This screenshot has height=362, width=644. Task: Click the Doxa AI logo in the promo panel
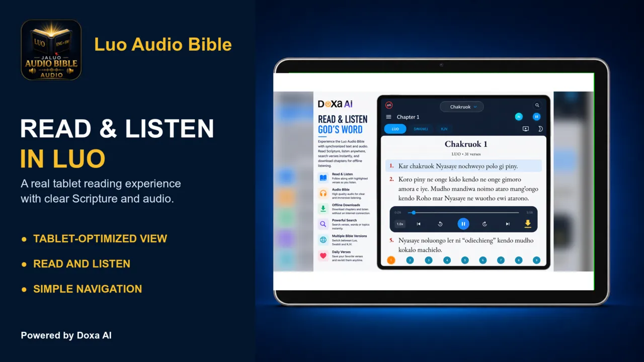pyautogui.click(x=335, y=104)
